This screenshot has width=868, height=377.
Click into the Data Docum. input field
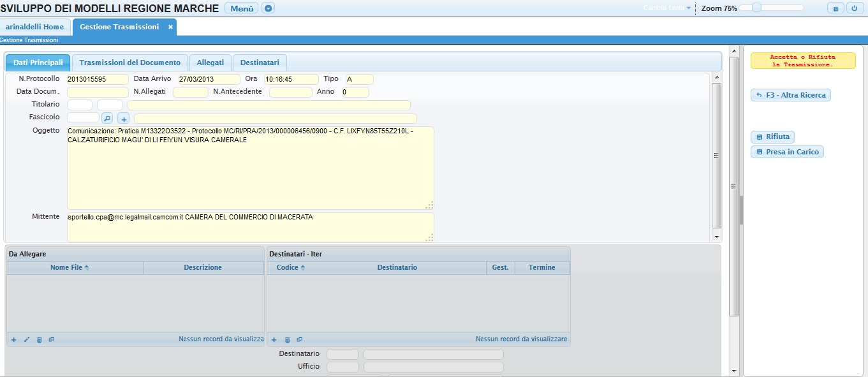pos(98,92)
